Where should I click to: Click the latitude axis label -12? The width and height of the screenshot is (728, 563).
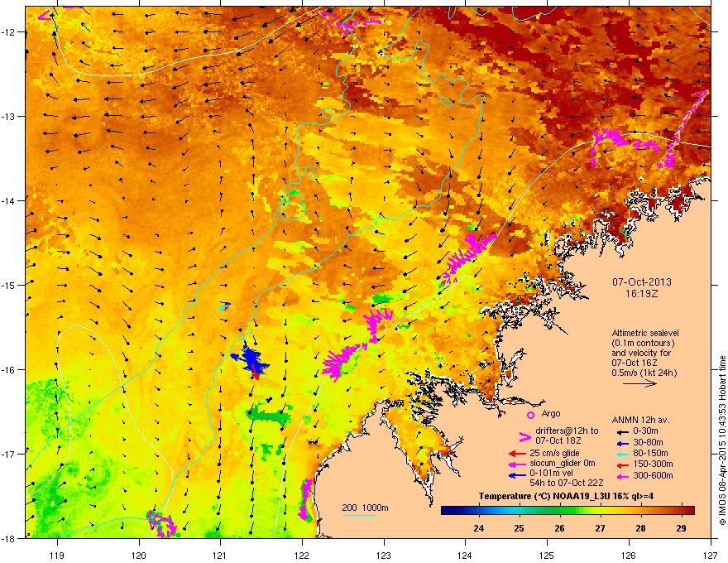(x=8, y=32)
